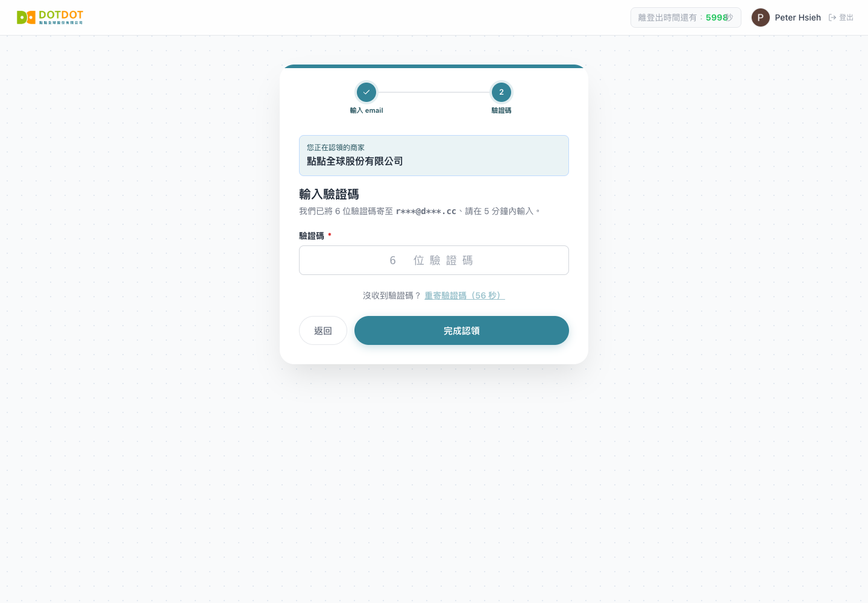The width and height of the screenshot is (868, 603).
Task: Click the 驗證碼 step label
Action: coord(502,110)
